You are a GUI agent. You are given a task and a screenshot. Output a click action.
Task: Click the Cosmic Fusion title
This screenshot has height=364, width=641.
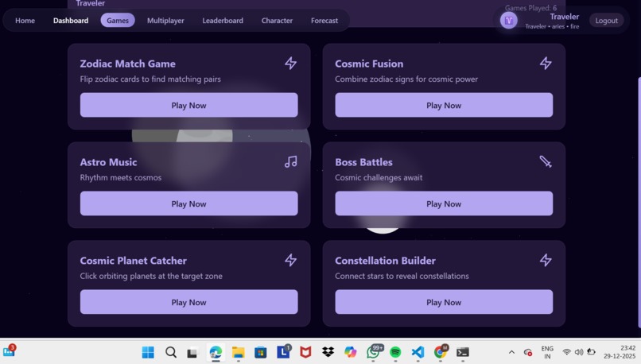pyautogui.click(x=369, y=64)
